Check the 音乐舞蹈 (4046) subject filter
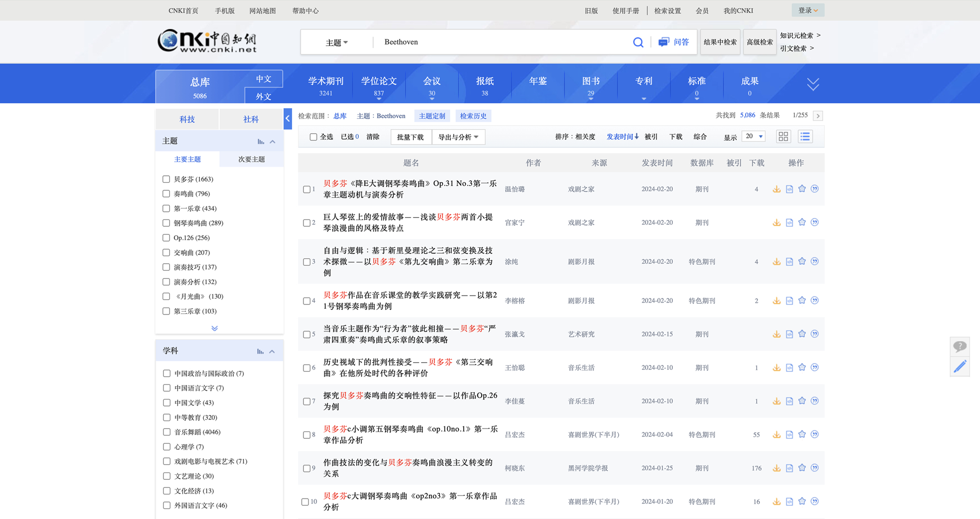This screenshot has height=519, width=980. [167, 432]
